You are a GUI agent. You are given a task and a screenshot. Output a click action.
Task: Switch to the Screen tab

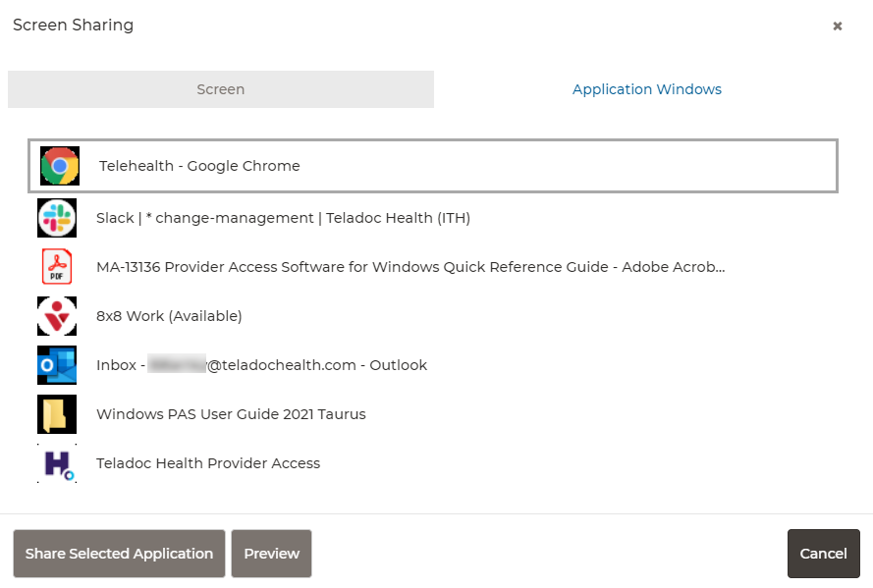221,89
